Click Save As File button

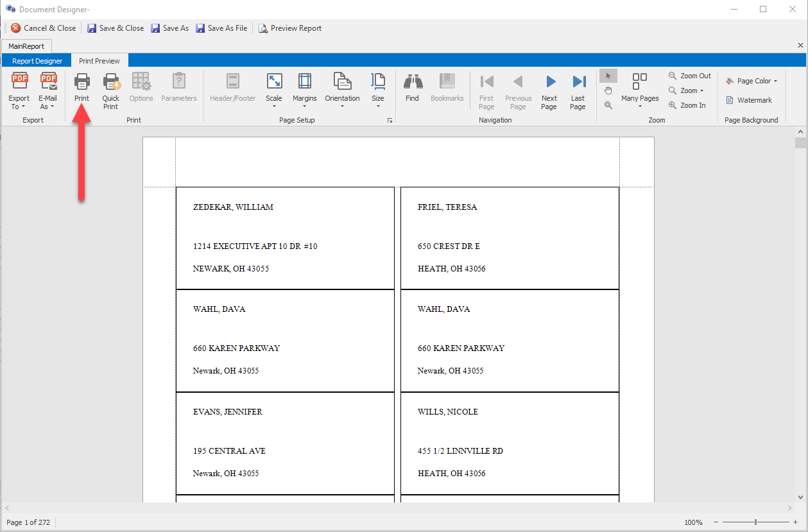pos(221,28)
